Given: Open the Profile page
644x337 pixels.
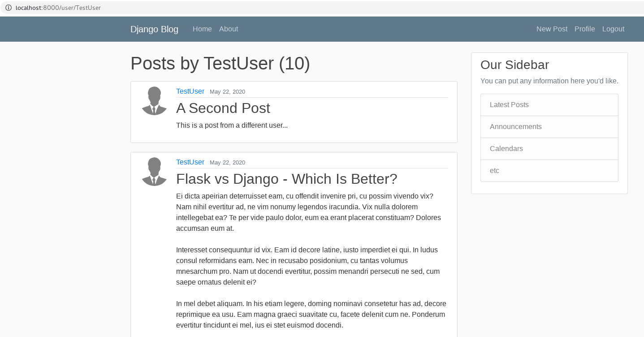Looking at the screenshot, I should click(x=584, y=29).
